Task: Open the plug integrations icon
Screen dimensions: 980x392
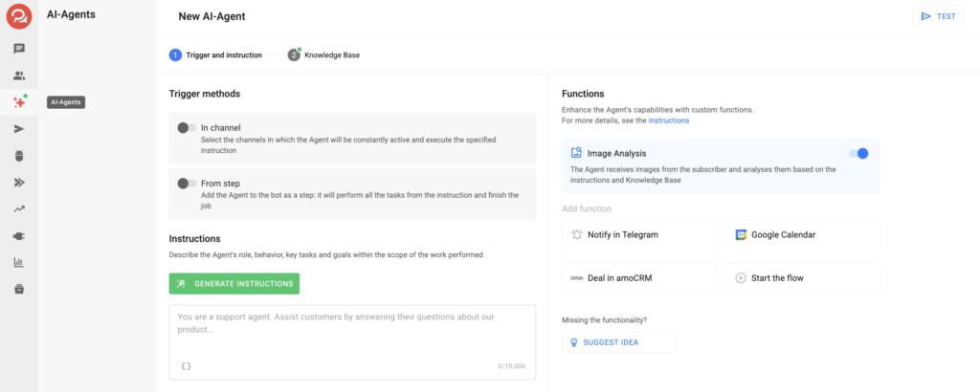Action: (19, 235)
